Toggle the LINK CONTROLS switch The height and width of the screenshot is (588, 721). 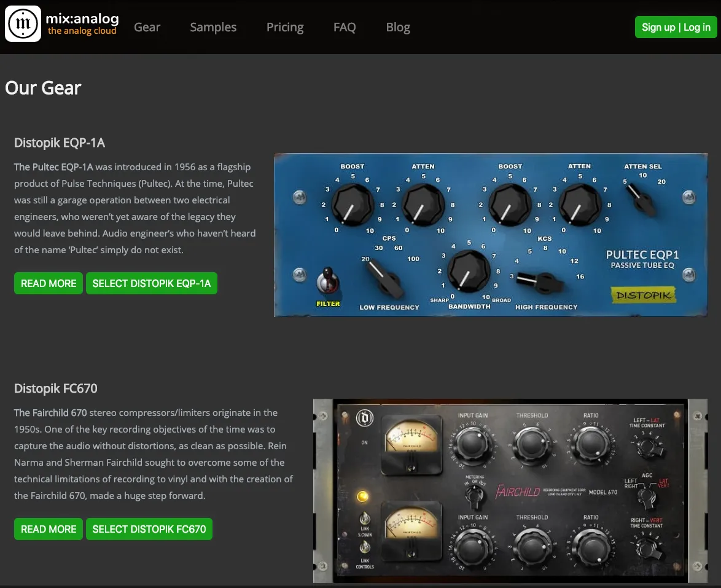[x=365, y=547]
